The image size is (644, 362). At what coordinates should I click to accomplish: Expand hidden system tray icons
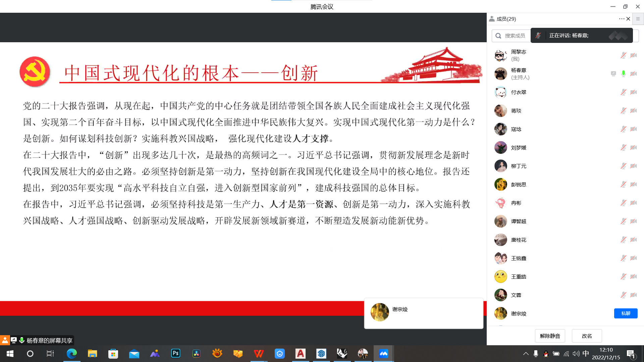(526, 353)
